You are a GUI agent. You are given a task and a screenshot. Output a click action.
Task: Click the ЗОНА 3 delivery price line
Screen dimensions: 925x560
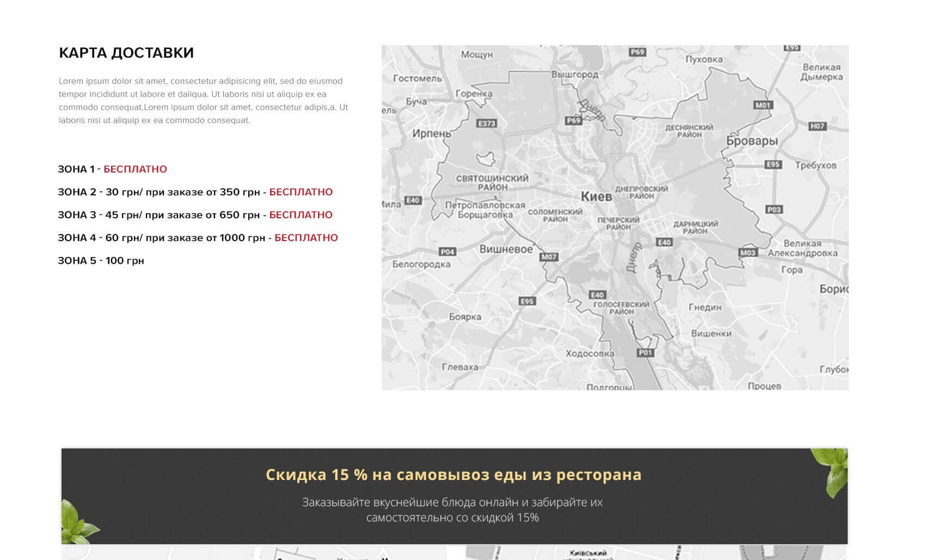(195, 215)
